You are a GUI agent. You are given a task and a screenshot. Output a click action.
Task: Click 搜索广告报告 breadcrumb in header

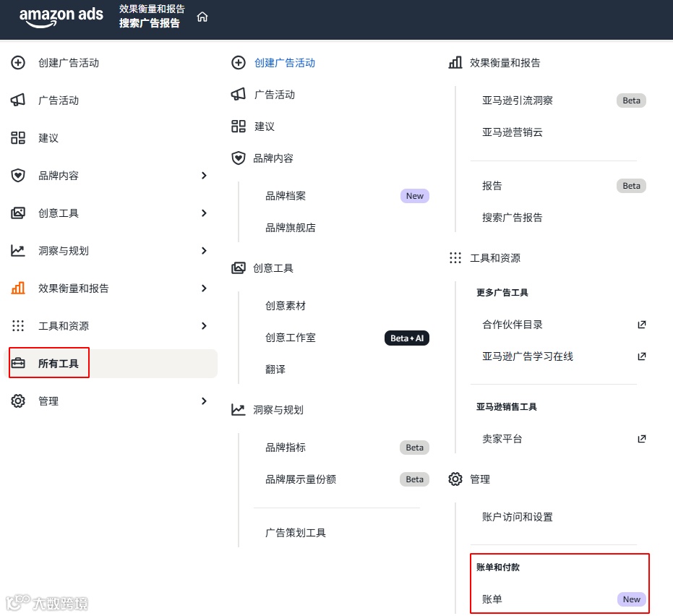150,23
